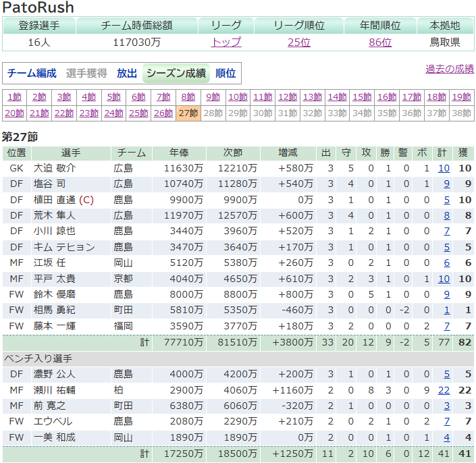The height and width of the screenshot is (463, 476).
Task: Click player name 大迫 敬介
Action: pos(54,168)
